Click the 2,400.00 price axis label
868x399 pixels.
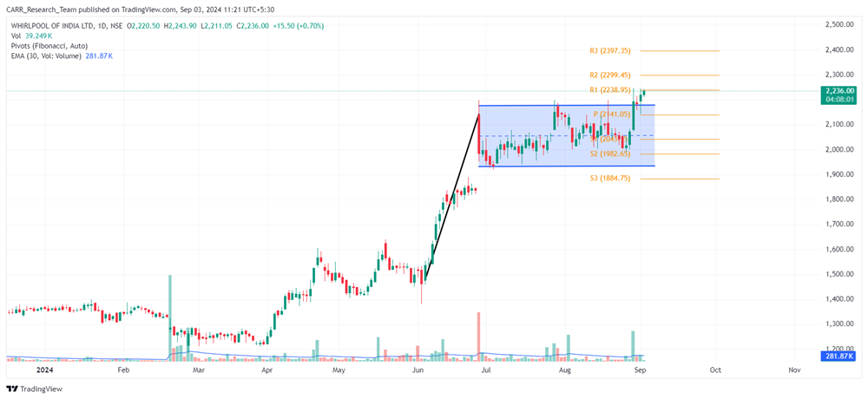(841, 49)
